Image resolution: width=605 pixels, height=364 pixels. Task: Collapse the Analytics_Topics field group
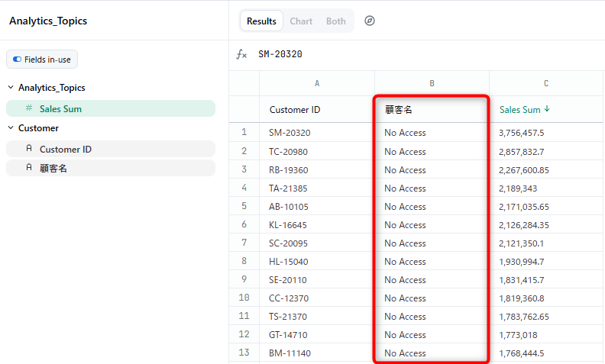pyautogui.click(x=11, y=88)
